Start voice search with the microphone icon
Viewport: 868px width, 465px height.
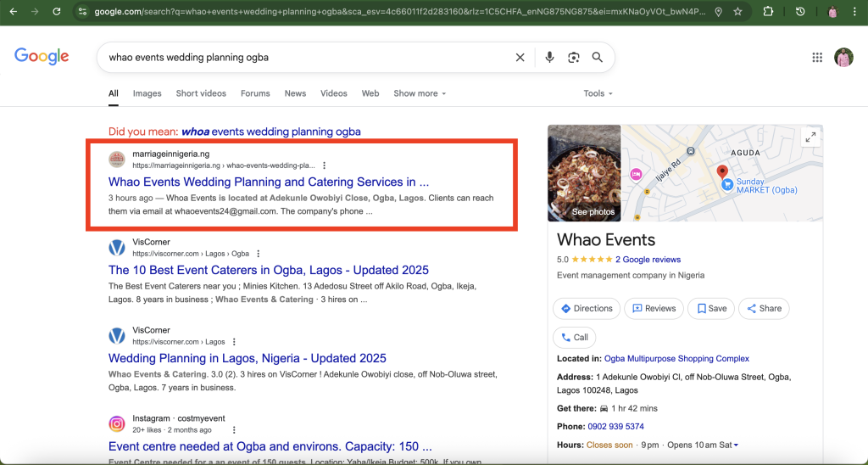[549, 57]
